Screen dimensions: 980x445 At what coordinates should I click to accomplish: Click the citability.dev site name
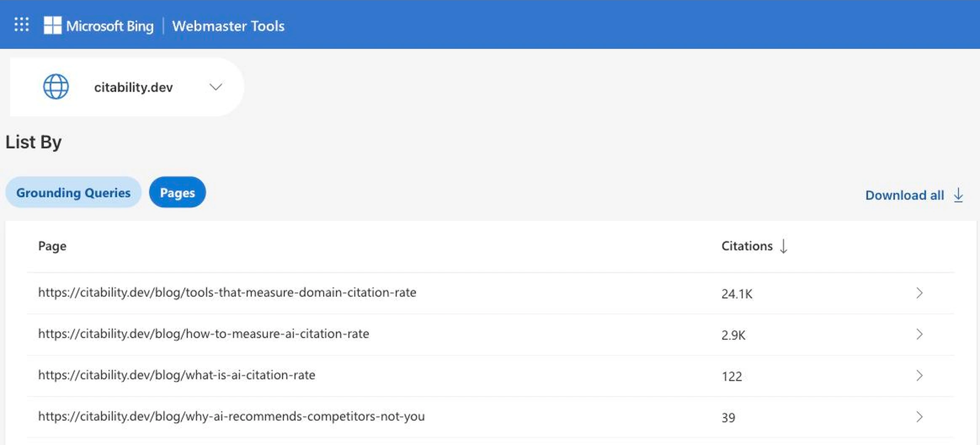(133, 87)
